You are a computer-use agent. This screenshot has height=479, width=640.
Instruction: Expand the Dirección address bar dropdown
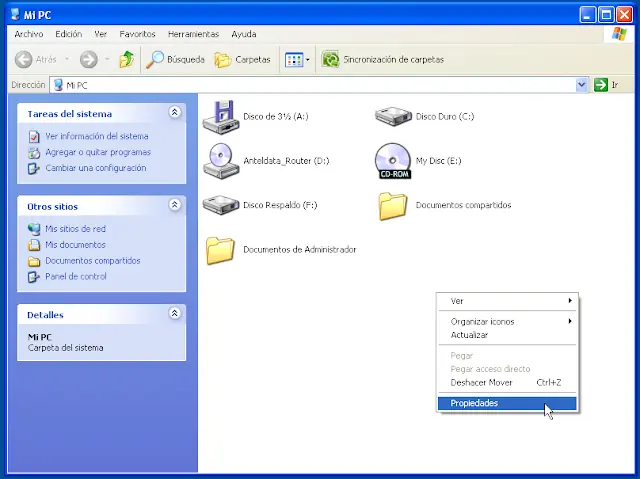581,85
